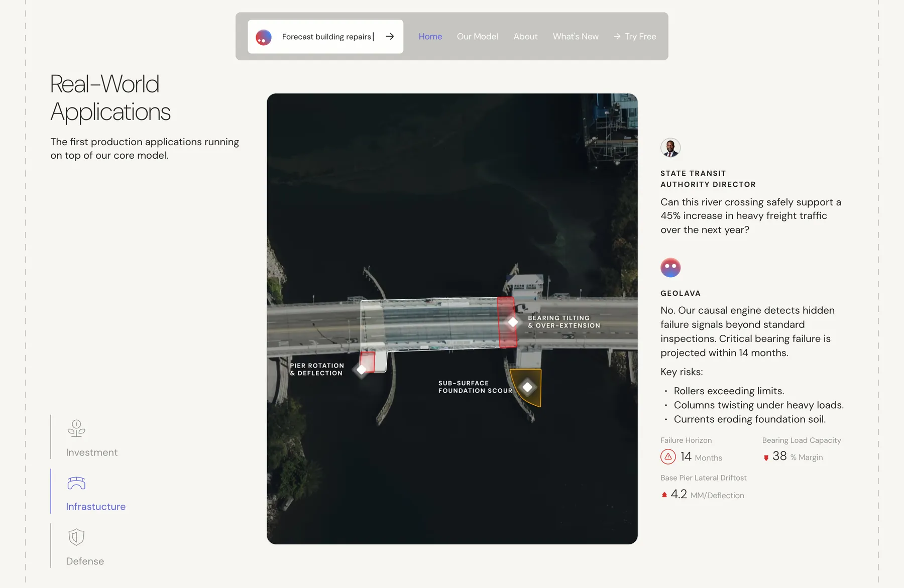Click the Bearing Tilting diamond marker
The height and width of the screenshot is (588, 904).
[513, 322]
